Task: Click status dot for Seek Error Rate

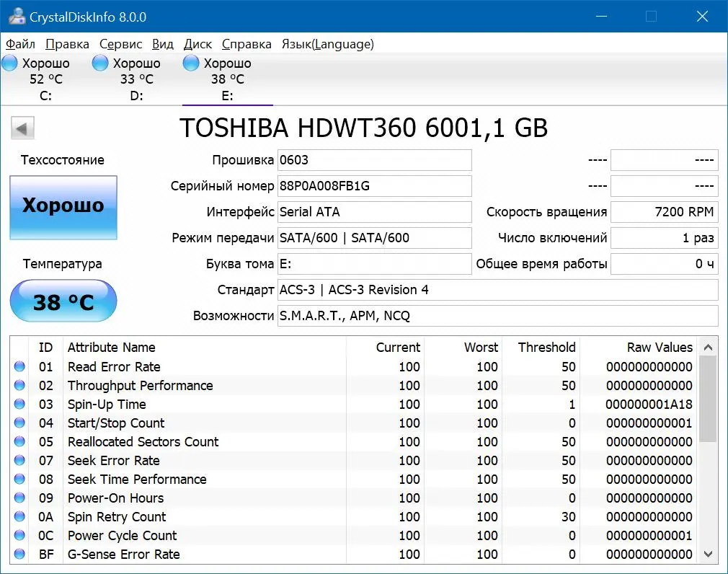Action: coord(19,460)
